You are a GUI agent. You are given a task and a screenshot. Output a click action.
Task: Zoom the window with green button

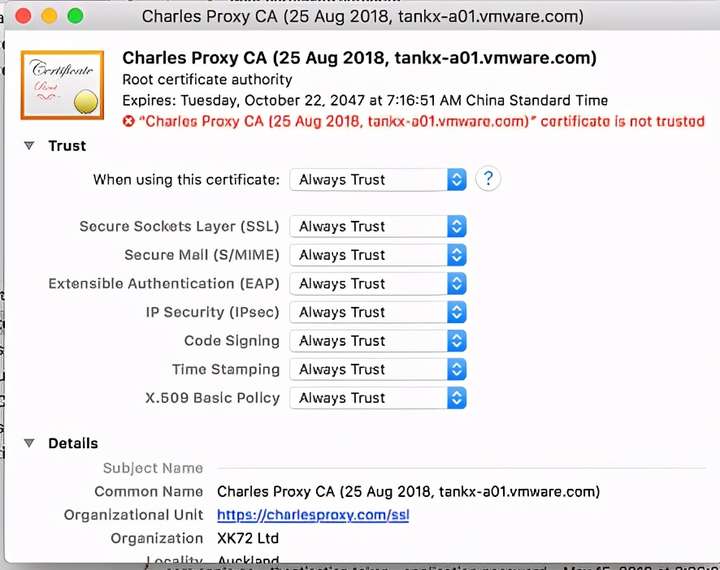click(x=75, y=16)
